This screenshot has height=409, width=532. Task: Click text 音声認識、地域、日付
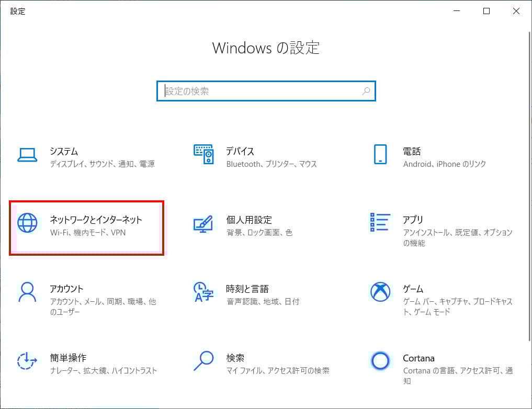[x=263, y=301]
